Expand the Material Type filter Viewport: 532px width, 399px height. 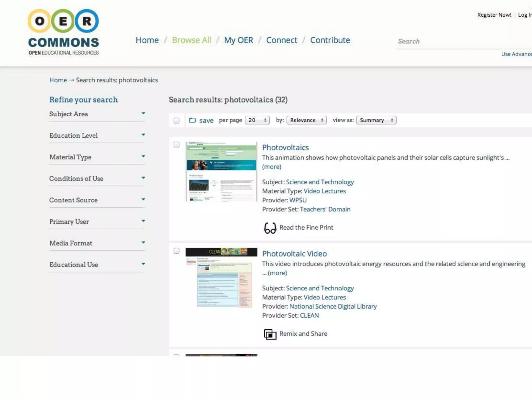point(143,156)
